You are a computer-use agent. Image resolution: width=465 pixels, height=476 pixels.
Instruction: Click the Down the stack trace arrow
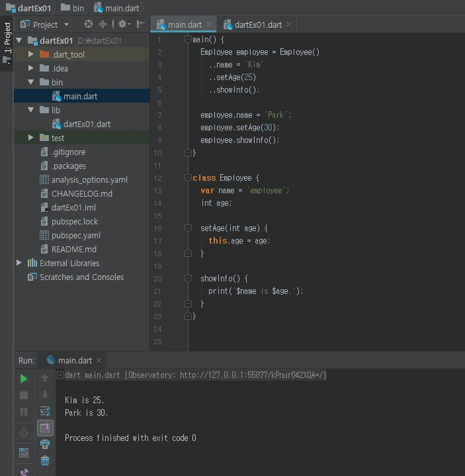45,395
